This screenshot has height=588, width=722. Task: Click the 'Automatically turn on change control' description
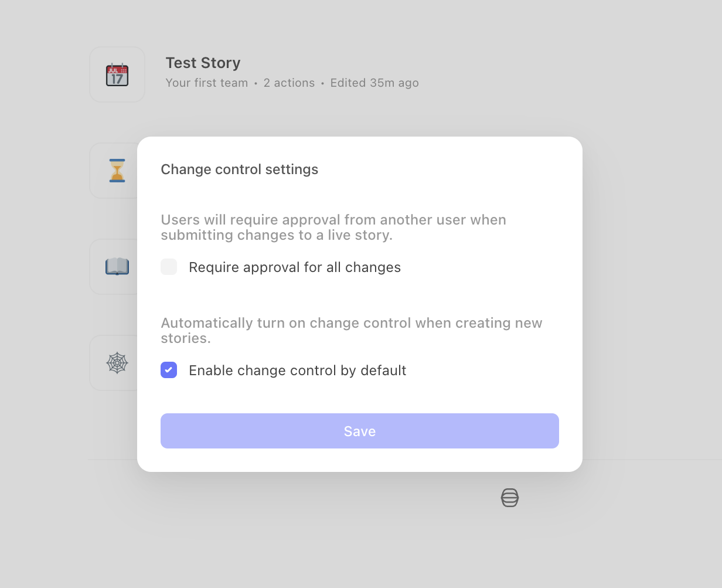pos(352,331)
